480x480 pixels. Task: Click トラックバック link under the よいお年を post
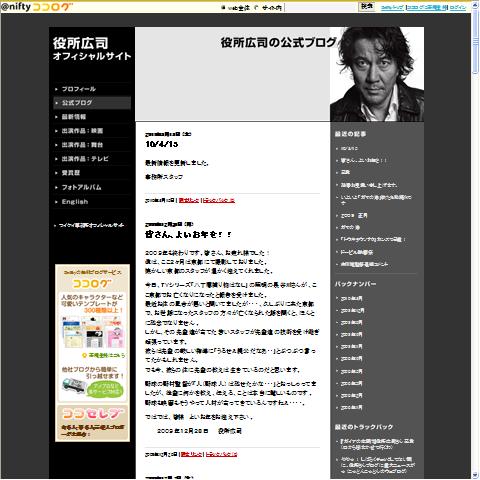[221, 454]
